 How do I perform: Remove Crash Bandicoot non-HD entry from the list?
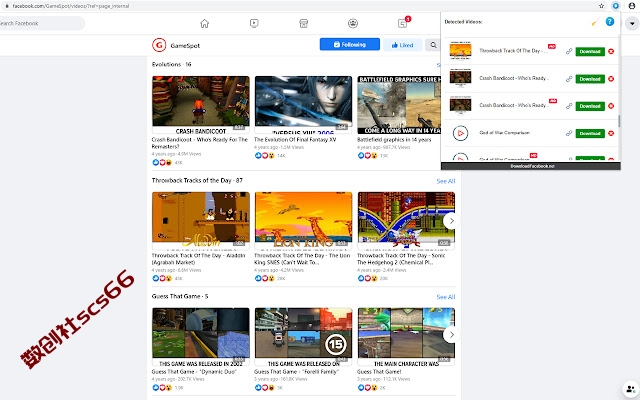coord(611,79)
